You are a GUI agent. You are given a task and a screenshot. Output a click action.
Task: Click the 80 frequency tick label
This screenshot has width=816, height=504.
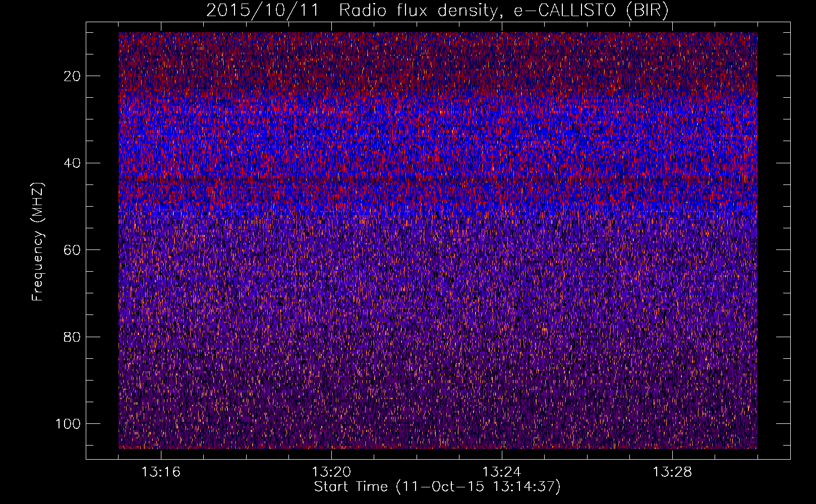click(x=72, y=337)
